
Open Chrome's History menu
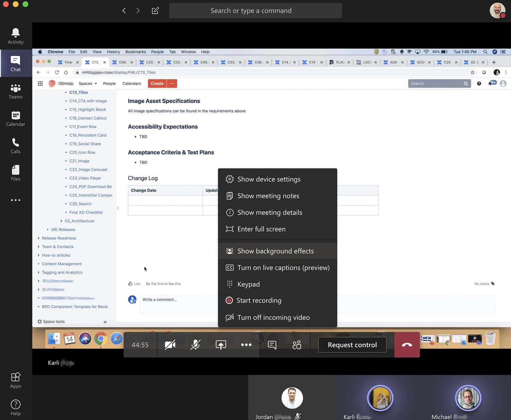pos(113,52)
